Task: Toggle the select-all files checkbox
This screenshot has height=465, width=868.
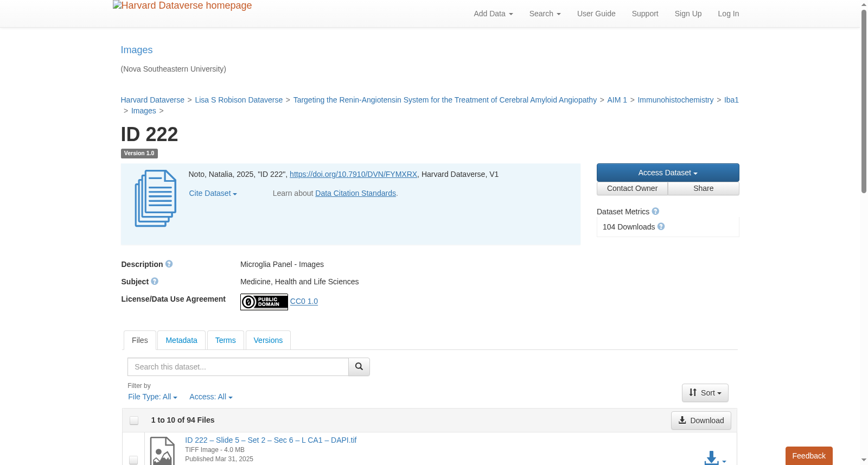Action: (134, 421)
